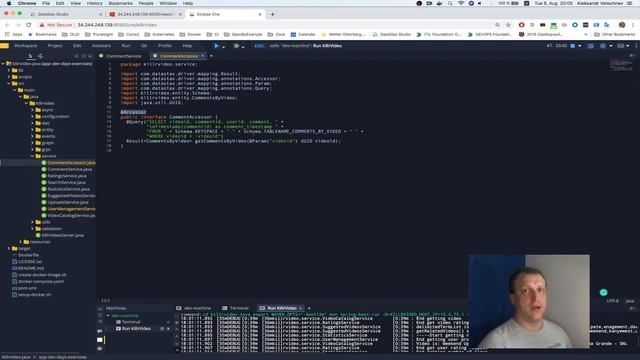Open the Run menu
The image size is (640, 360).
pyautogui.click(x=126, y=46)
